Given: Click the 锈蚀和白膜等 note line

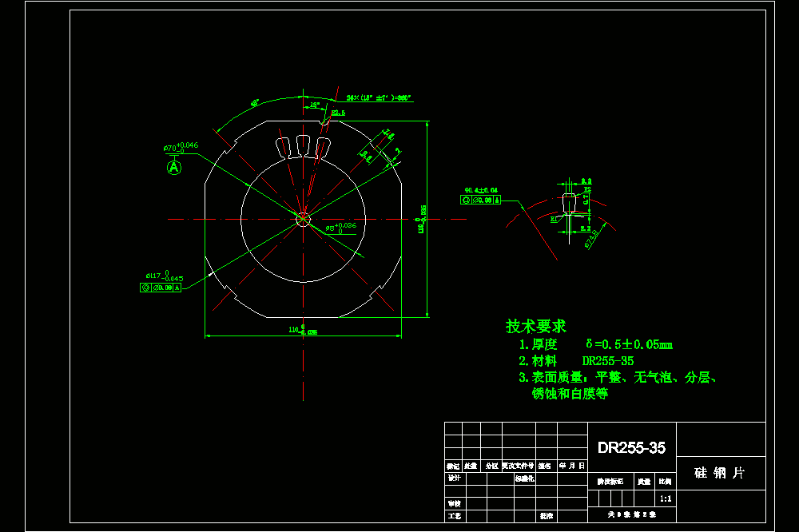Looking at the screenshot, I should pos(570,393).
